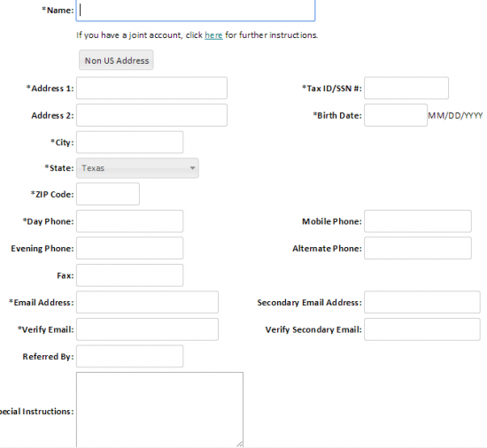
Task: Open the State dropdown showing Texas
Action: tap(137, 168)
